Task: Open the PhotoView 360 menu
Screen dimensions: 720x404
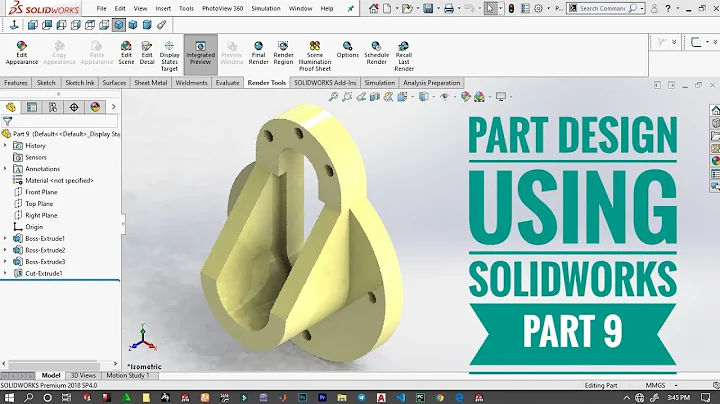Action: coord(223,8)
